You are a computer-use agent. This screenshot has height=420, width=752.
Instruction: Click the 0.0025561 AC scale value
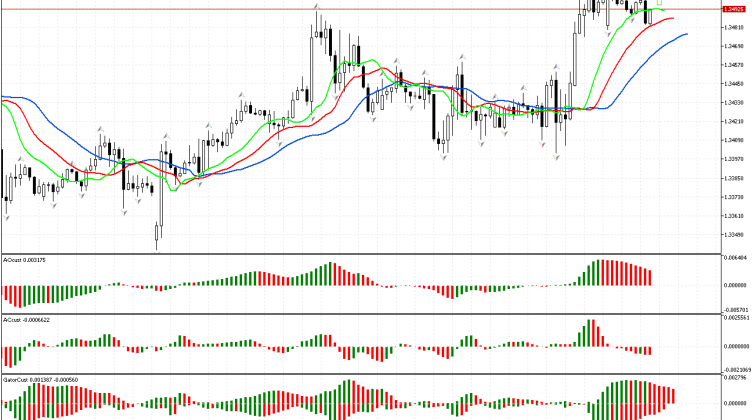coord(734,319)
